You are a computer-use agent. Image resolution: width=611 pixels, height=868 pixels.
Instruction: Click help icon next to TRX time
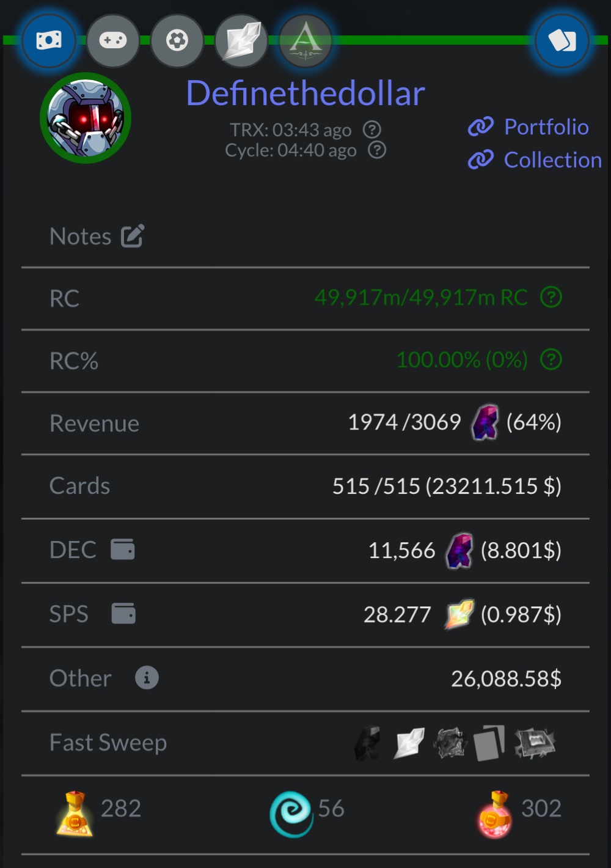(372, 130)
